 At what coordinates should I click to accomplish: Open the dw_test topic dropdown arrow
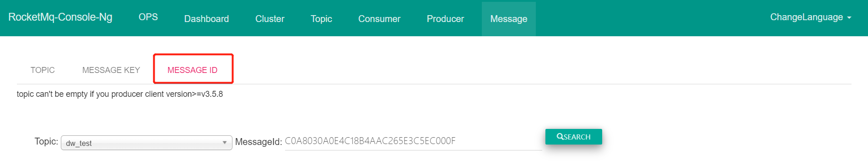coord(225,143)
